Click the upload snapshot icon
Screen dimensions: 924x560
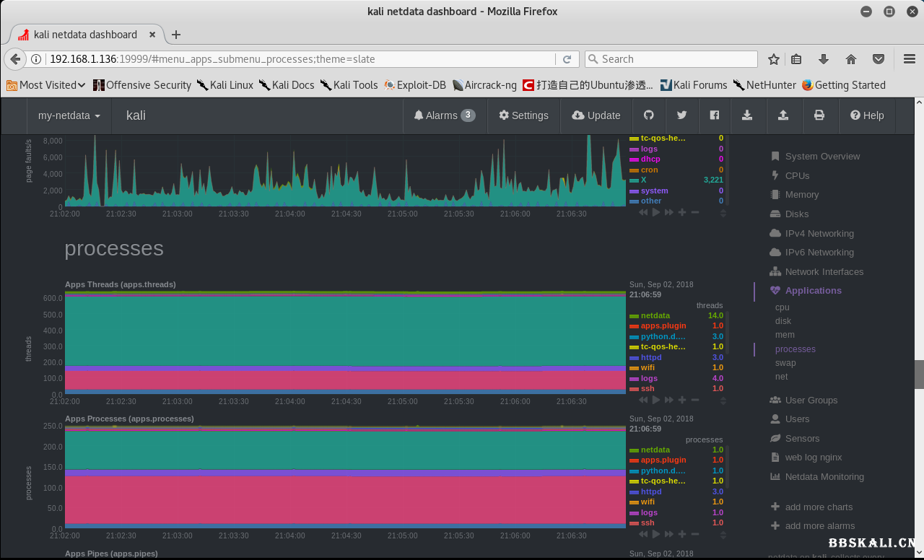(x=783, y=115)
